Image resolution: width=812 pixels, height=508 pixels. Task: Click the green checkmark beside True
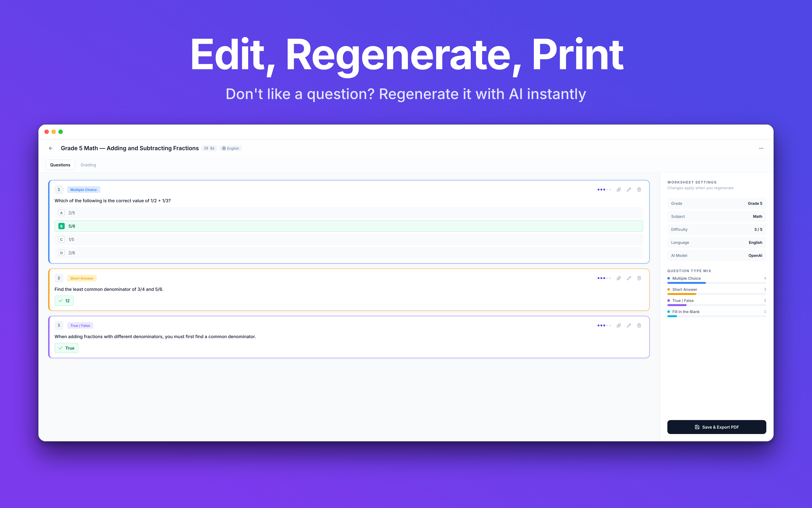tap(60, 348)
